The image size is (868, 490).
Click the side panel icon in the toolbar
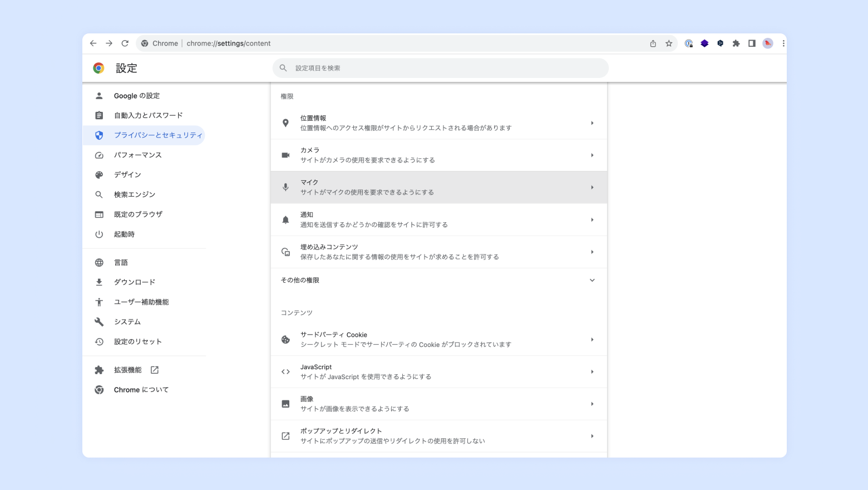coord(752,43)
